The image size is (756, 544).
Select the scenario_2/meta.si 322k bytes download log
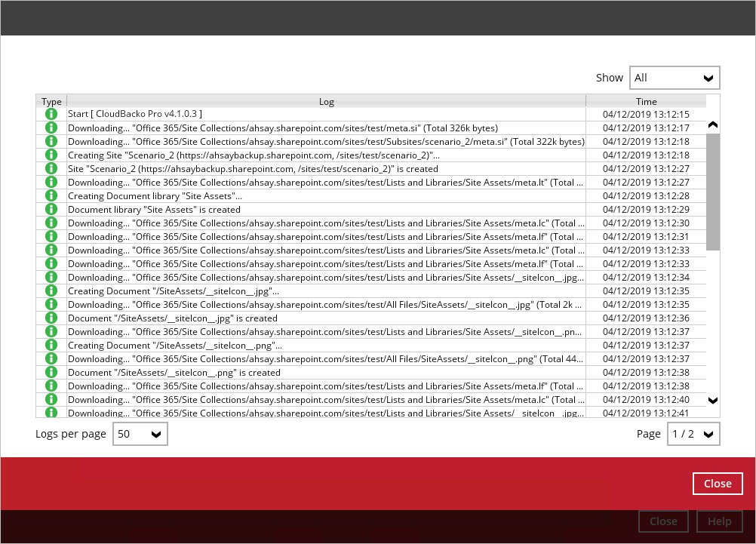[327, 141]
